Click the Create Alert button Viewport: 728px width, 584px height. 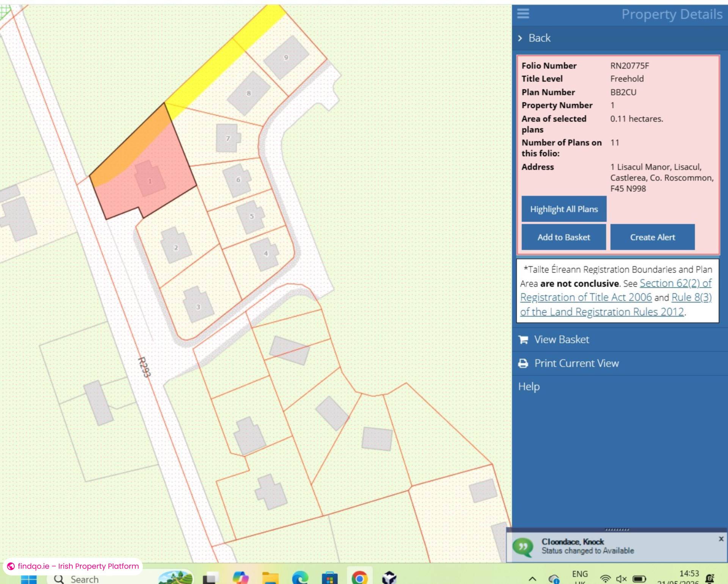click(652, 237)
